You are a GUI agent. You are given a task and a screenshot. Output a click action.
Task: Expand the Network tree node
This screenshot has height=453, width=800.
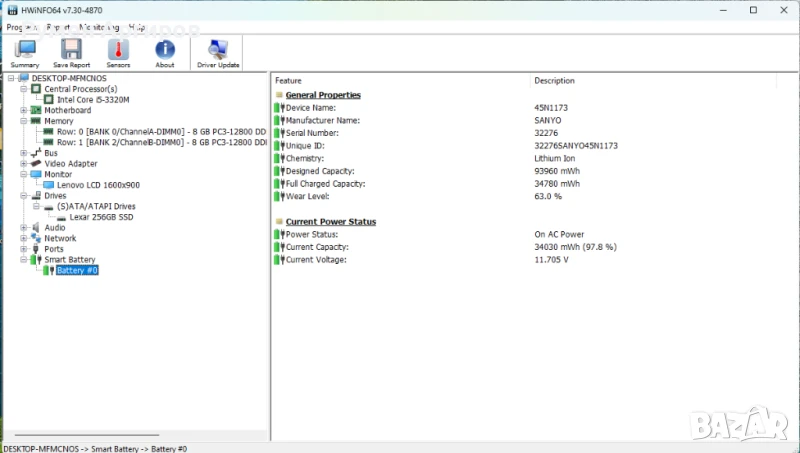pos(23,238)
